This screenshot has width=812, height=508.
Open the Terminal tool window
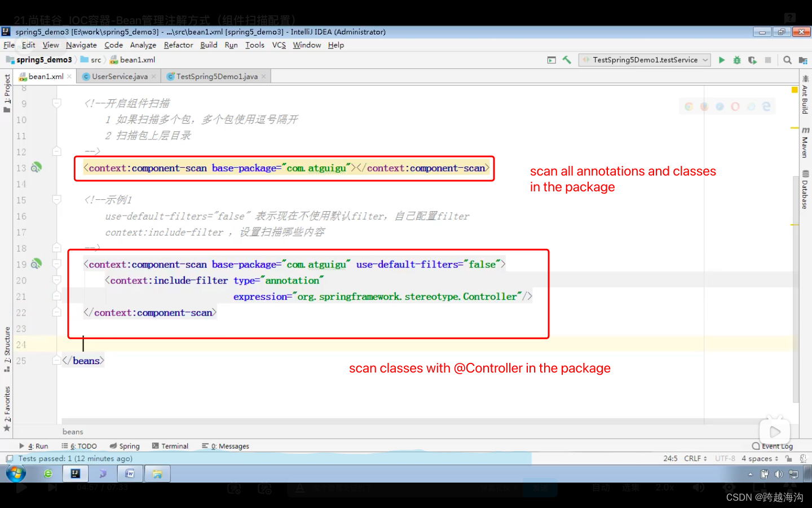coord(170,446)
